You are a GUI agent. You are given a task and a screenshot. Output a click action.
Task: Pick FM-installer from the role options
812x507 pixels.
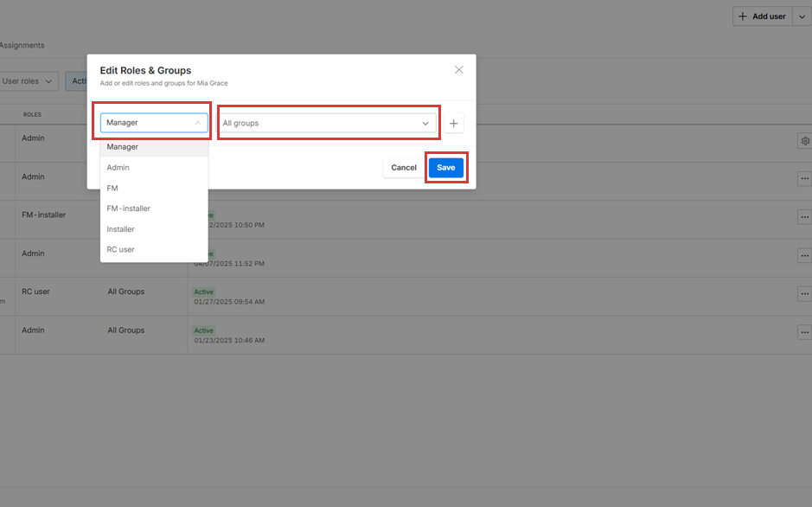tap(128, 209)
